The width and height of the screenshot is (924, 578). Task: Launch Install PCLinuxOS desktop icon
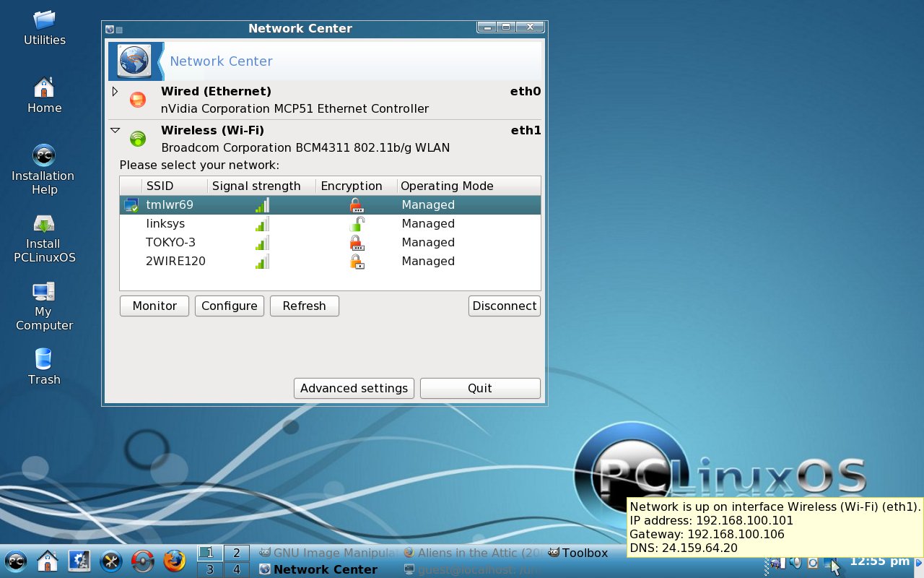click(45, 239)
